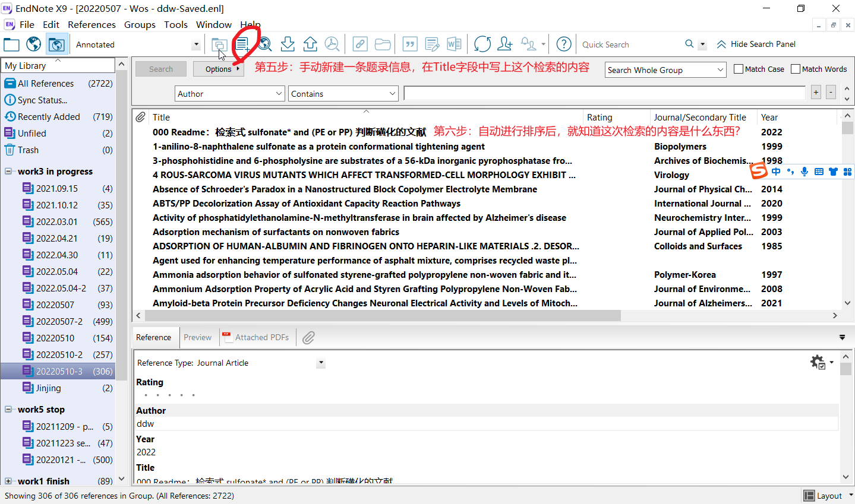Open the Author search field dropdown
The image size is (855, 504).
coord(279,94)
